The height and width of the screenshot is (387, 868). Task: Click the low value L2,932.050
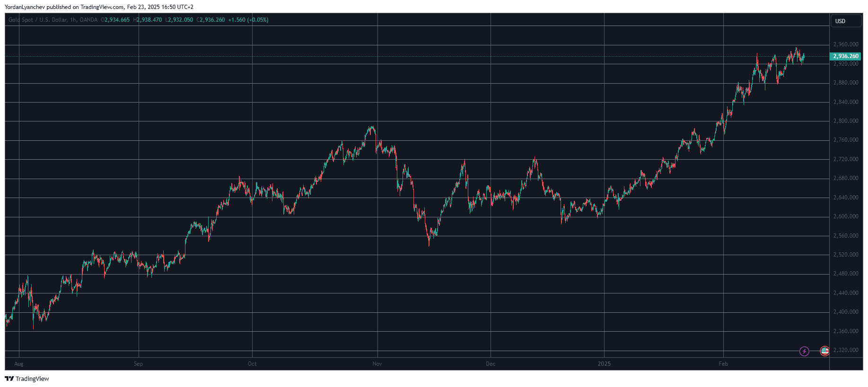click(179, 20)
